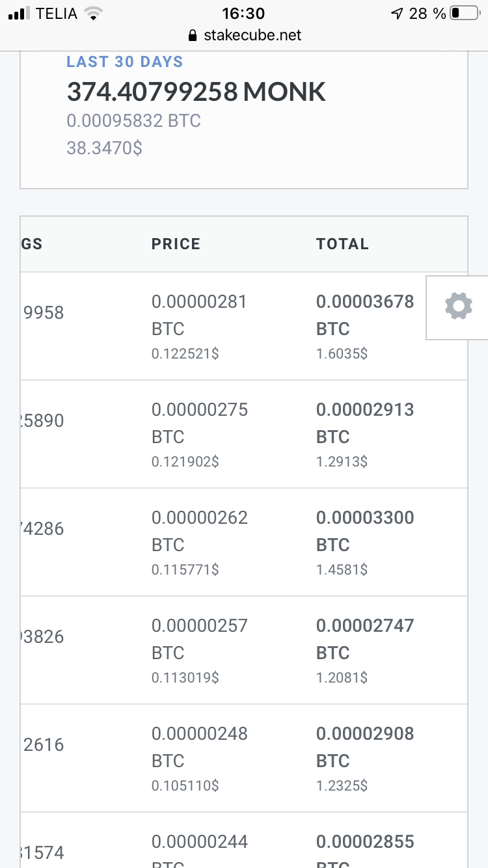The height and width of the screenshot is (868, 488).
Task: Open the gear settings button
Action: click(x=458, y=306)
